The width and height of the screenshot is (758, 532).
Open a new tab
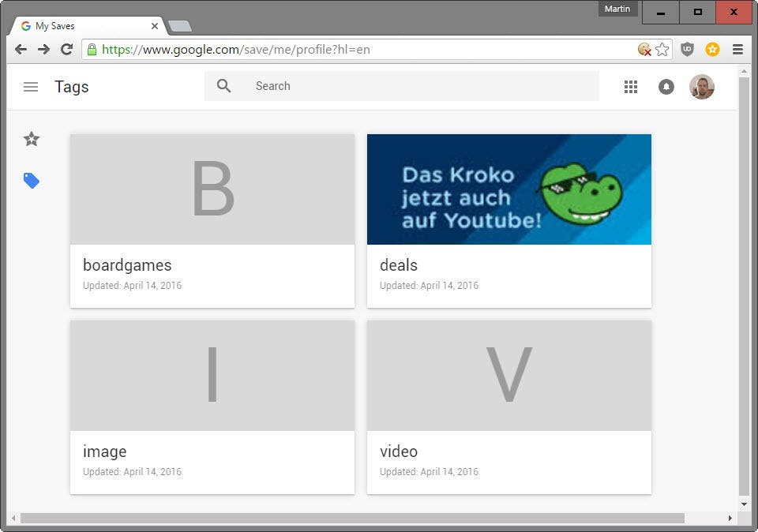tap(179, 26)
